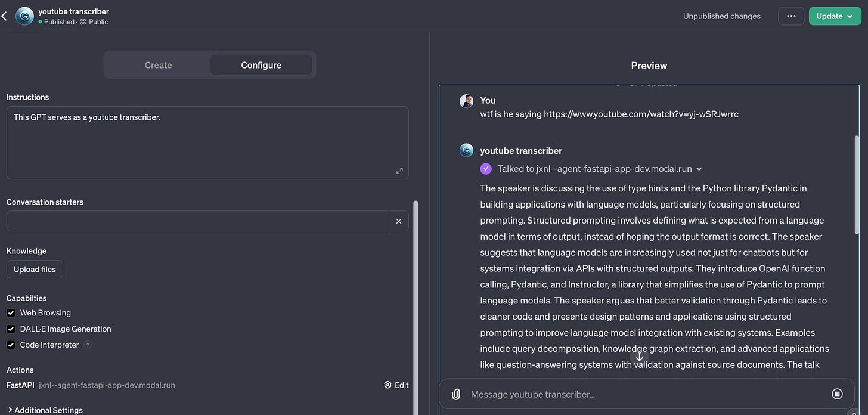Toggle the DALL·E Image Generation checkbox
The image size is (868, 415).
[x=11, y=329]
